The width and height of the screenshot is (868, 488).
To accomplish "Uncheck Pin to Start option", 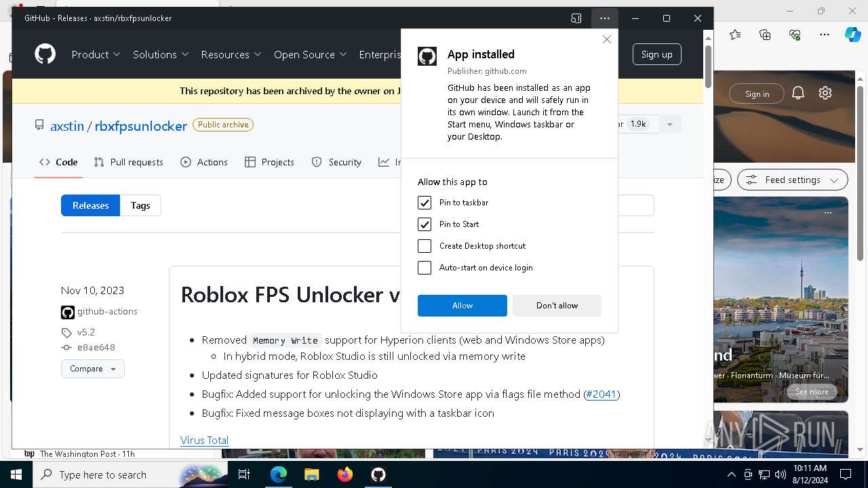I will tap(425, 224).
